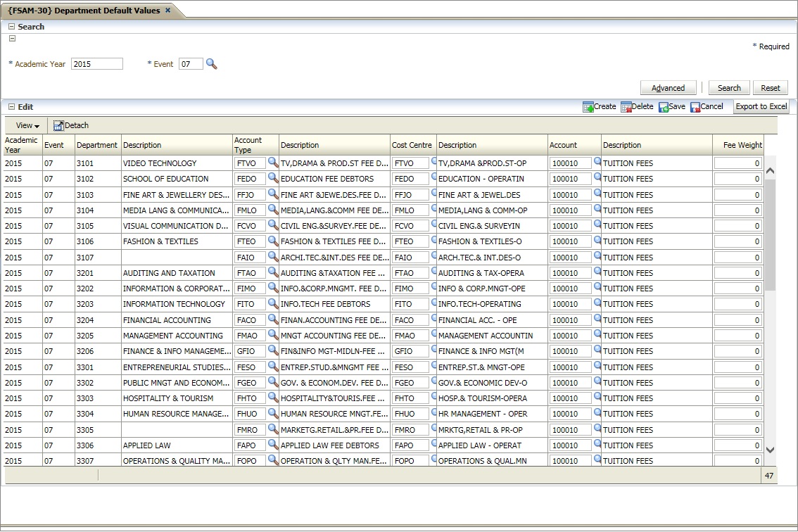Open Account lookup for VIDEO TECHNOLOGY row
Image resolution: width=798 pixels, height=532 pixels.
597,163
